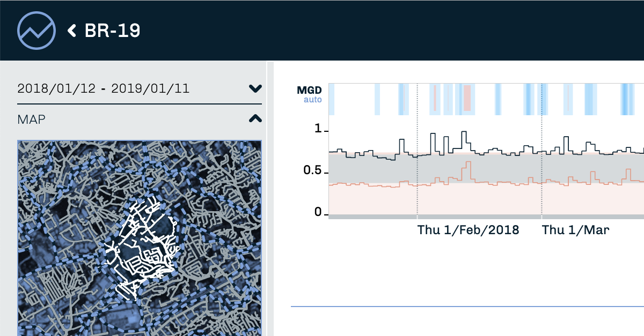Click the BR-19 page title

tap(113, 31)
